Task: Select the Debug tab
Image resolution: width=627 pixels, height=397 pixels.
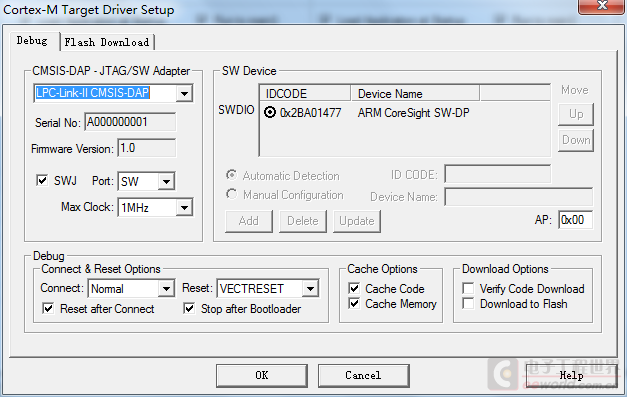Action: click(32, 40)
